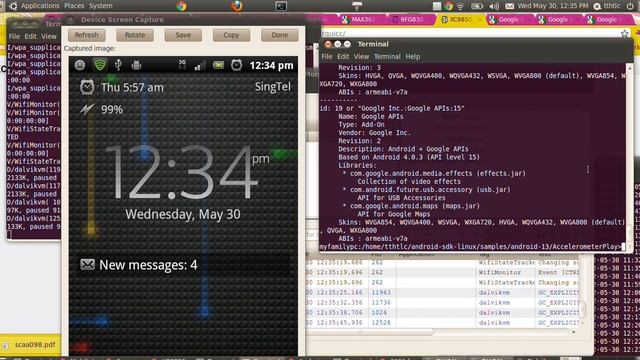The height and width of the screenshot is (360, 640).
Task: Open the System menu
Action: pyautogui.click(x=100, y=6)
